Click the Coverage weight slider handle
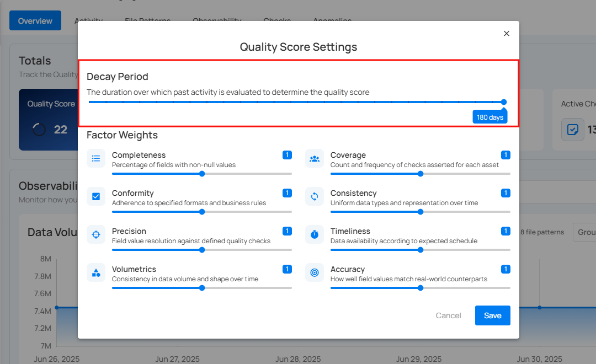 [421, 174]
